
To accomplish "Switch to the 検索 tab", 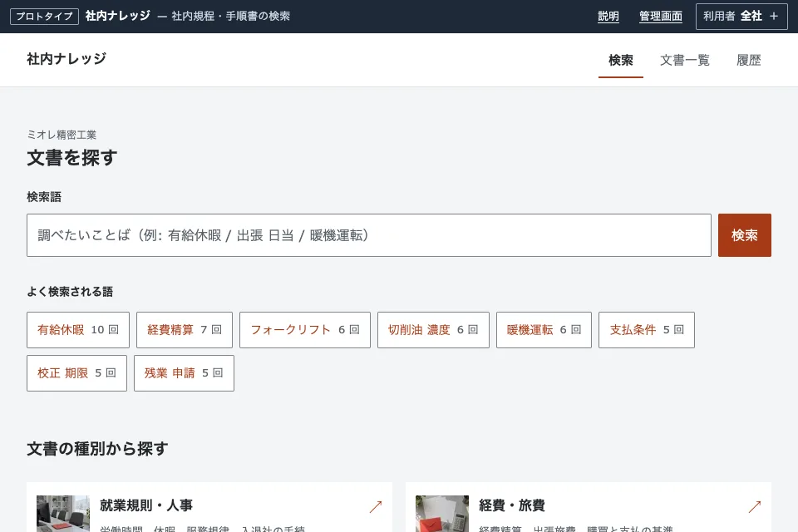I will [x=621, y=61].
